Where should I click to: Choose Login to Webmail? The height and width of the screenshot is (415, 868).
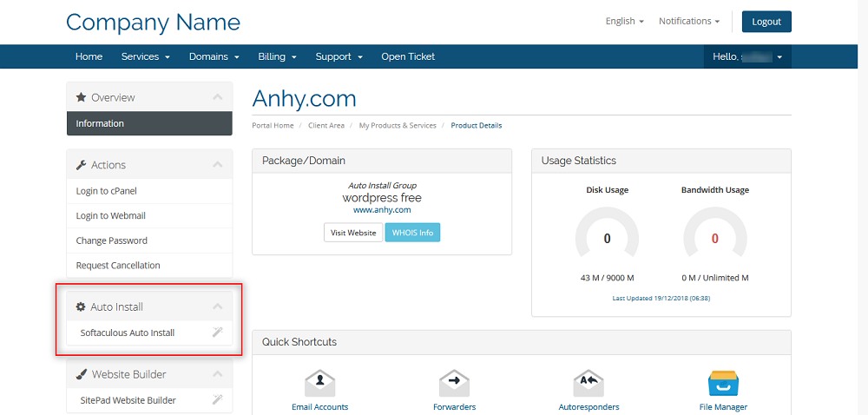149,216
